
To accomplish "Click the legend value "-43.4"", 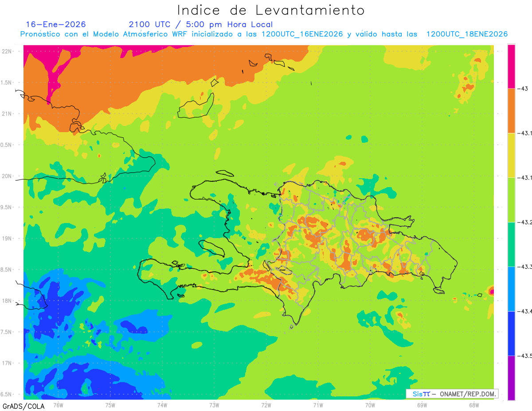I will tap(525, 311).
